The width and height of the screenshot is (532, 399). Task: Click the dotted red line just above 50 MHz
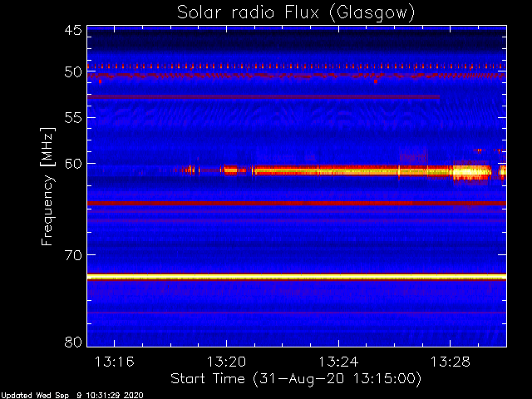[x=297, y=66]
